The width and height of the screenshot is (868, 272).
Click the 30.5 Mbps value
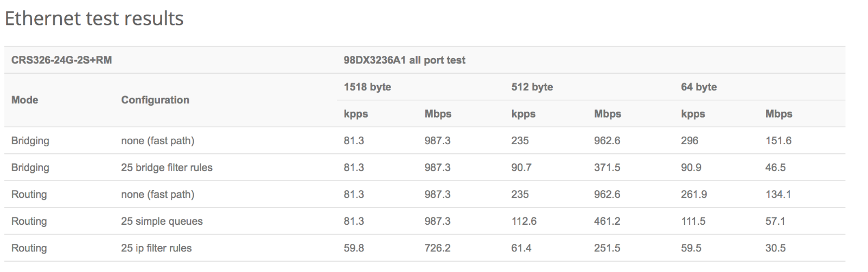pyautogui.click(x=775, y=248)
